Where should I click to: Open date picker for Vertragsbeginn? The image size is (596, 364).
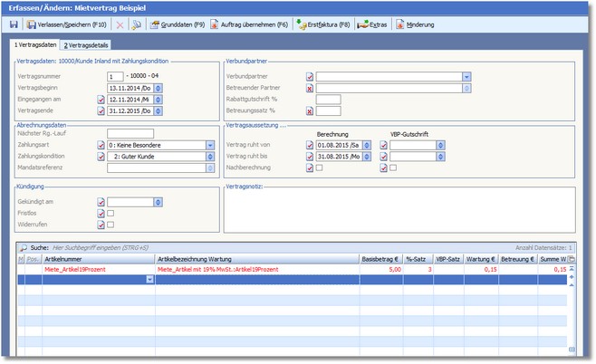click(x=159, y=88)
